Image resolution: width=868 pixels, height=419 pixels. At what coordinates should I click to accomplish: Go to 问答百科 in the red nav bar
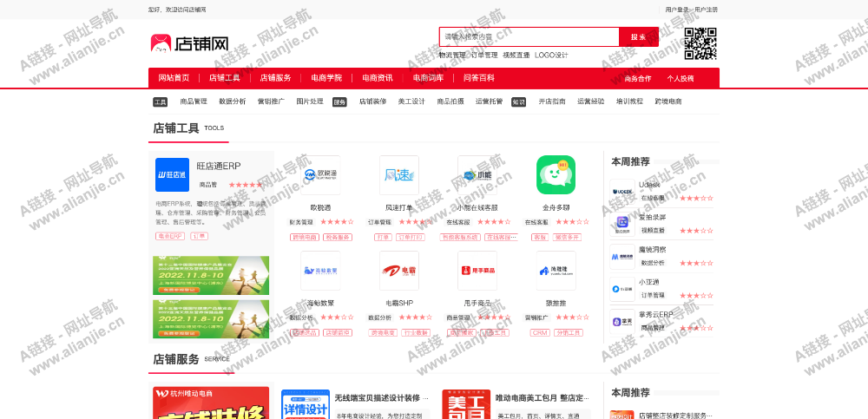478,78
